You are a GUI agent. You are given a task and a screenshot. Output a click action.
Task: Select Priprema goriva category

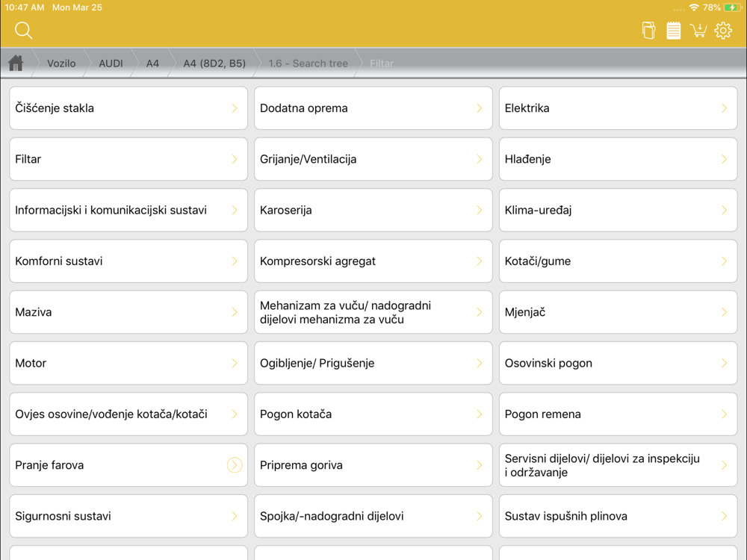(x=373, y=464)
